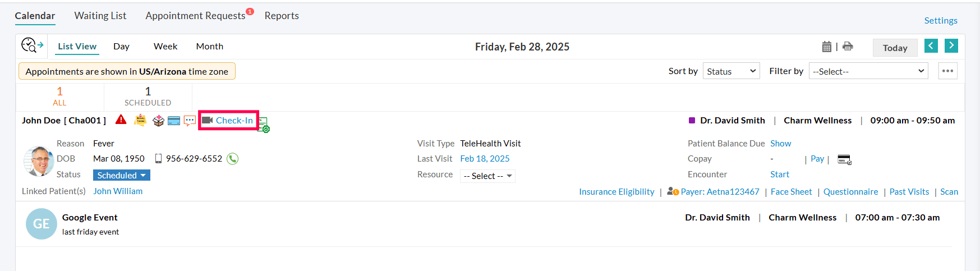Open the orange chat message icon
This screenshot has width=980, height=271.
pyautogui.click(x=190, y=121)
